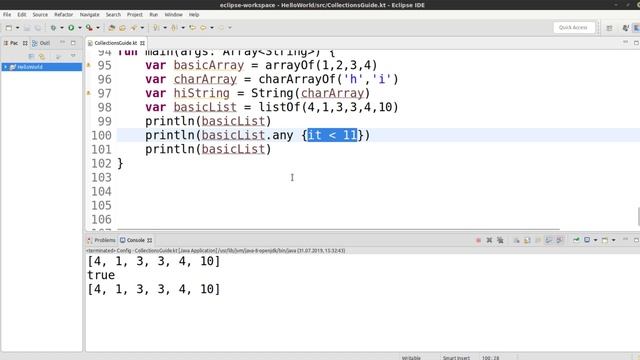Open the Package Explorer view menu

click(x=73, y=56)
